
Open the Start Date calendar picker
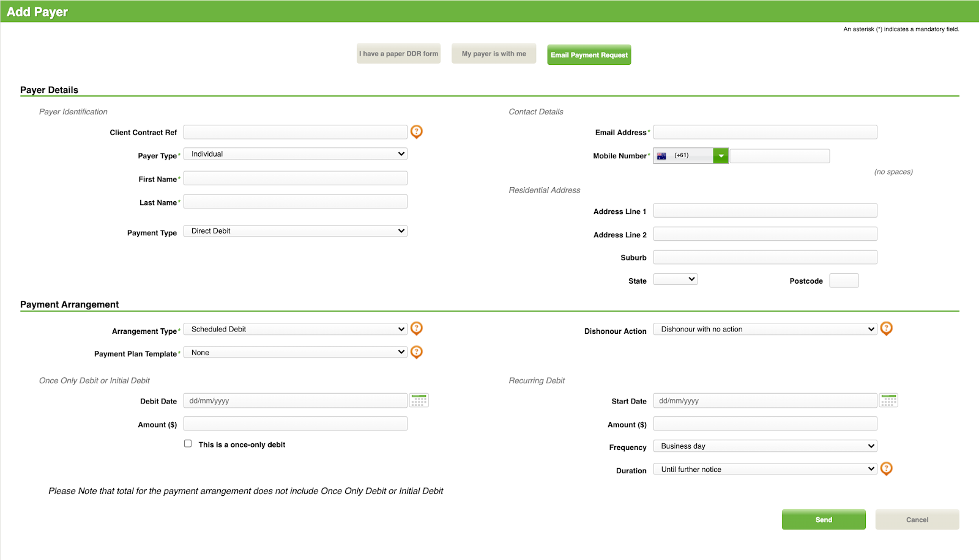pyautogui.click(x=888, y=400)
